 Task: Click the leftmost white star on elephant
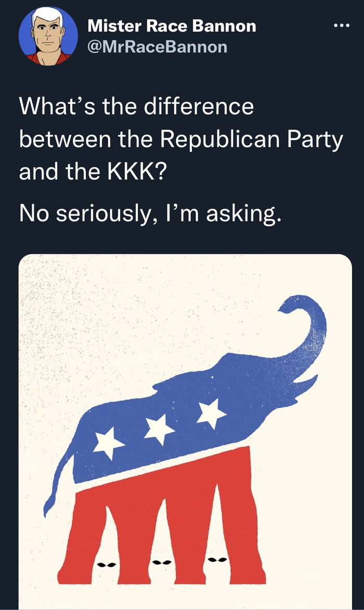click(x=108, y=443)
